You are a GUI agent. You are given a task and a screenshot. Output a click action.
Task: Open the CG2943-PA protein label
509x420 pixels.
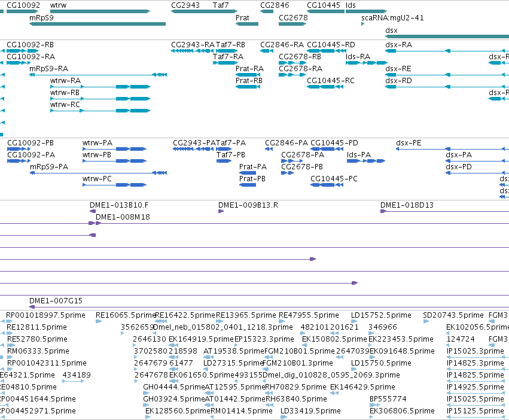[194, 142]
